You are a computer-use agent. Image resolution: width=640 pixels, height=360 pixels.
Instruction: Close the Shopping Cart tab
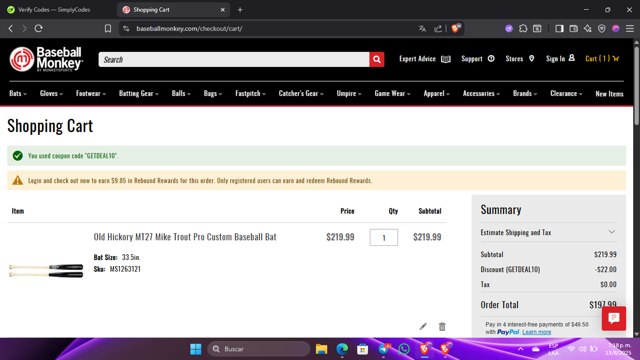(x=222, y=9)
